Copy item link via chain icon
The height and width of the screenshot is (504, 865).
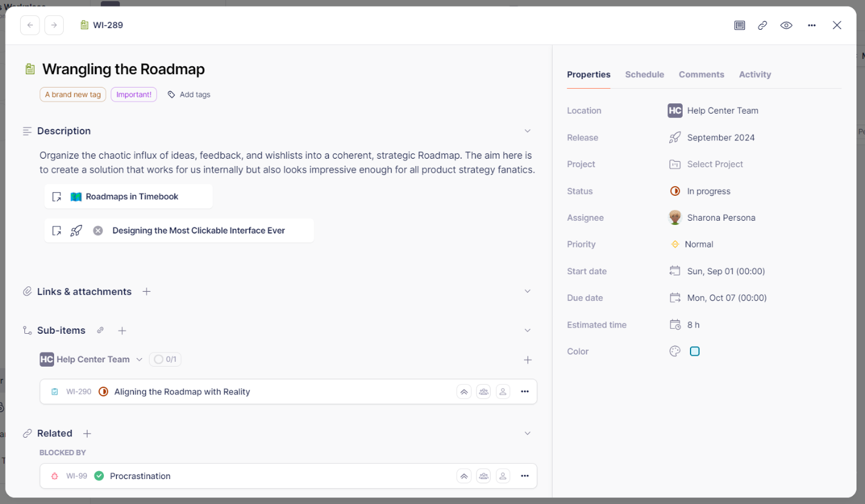[762, 26]
